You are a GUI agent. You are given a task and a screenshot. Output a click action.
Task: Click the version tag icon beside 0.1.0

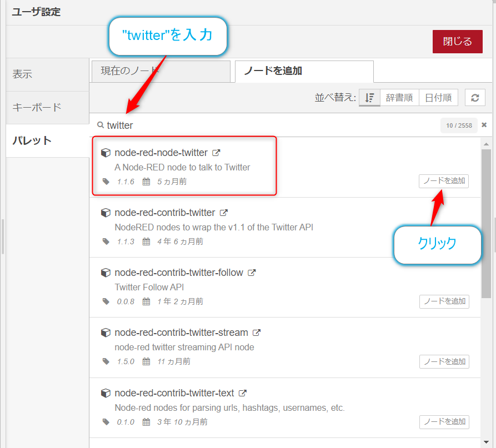(106, 422)
